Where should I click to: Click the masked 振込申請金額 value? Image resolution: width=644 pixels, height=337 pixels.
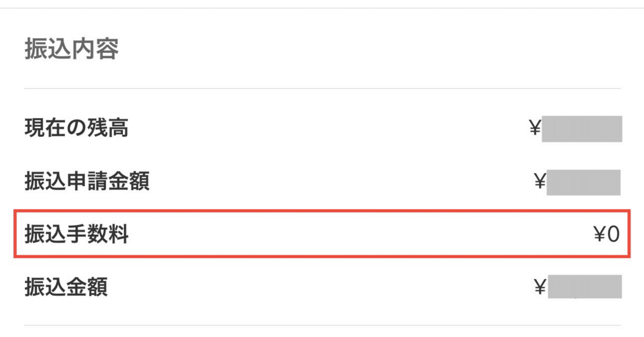[583, 182]
